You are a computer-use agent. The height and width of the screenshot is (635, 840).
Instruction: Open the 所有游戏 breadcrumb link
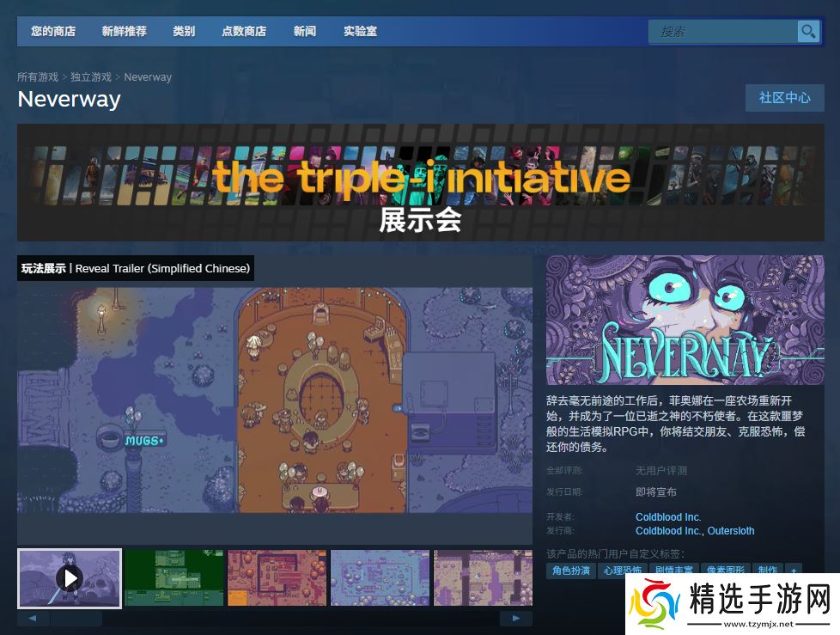[x=38, y=77]
